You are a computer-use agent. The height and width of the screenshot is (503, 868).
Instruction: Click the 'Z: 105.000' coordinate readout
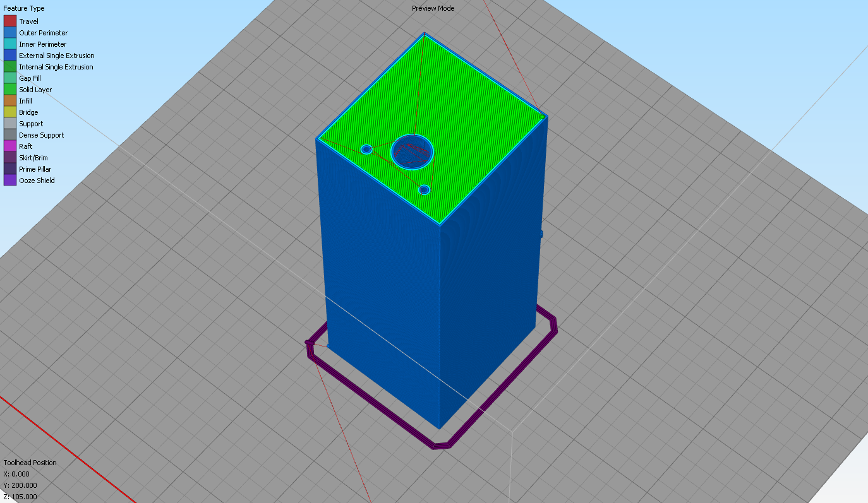20,497
